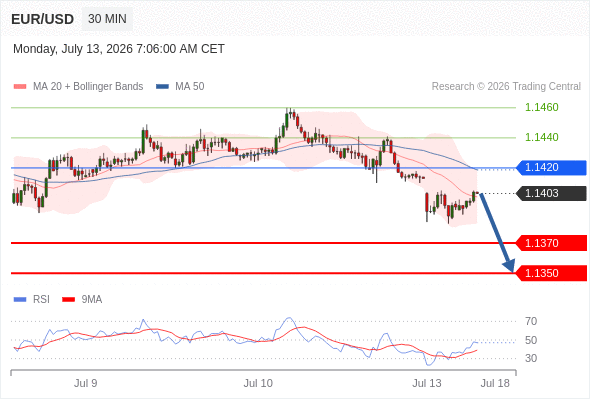Select the red 1.1350 support price tag
Image resolution: width=590 pixels, height=400 pixels.
point(551,273)
